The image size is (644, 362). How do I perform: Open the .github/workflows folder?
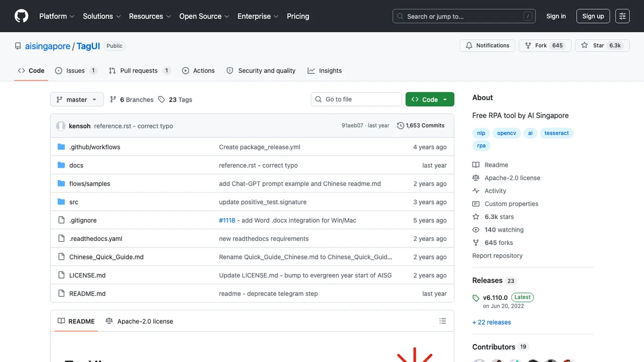(95, 147)
